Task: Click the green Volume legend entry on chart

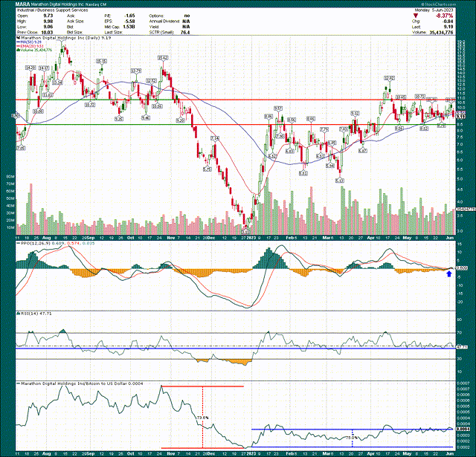Action: tap(35, 50)
